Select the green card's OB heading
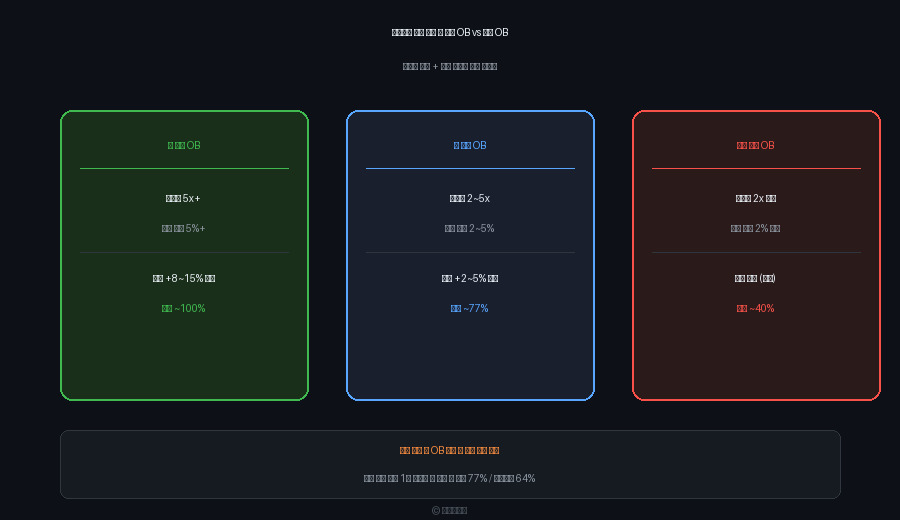Screen dimensions: 900x520 (x=184, y=145)
